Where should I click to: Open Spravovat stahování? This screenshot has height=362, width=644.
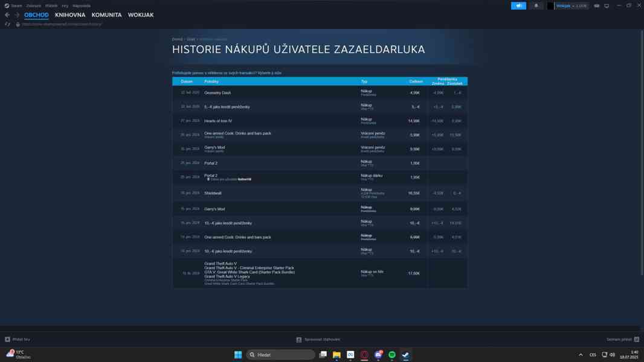pos(318,340)
